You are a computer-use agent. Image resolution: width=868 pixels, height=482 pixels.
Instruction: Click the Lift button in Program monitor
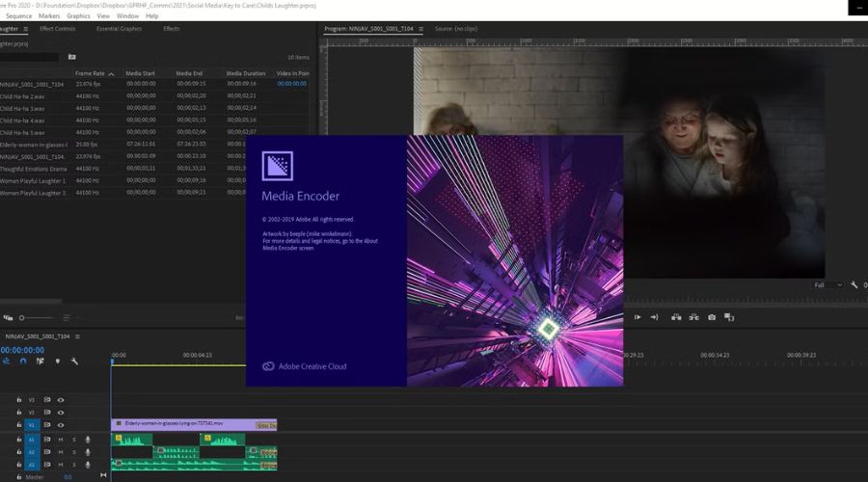click(x=676, y=317)
